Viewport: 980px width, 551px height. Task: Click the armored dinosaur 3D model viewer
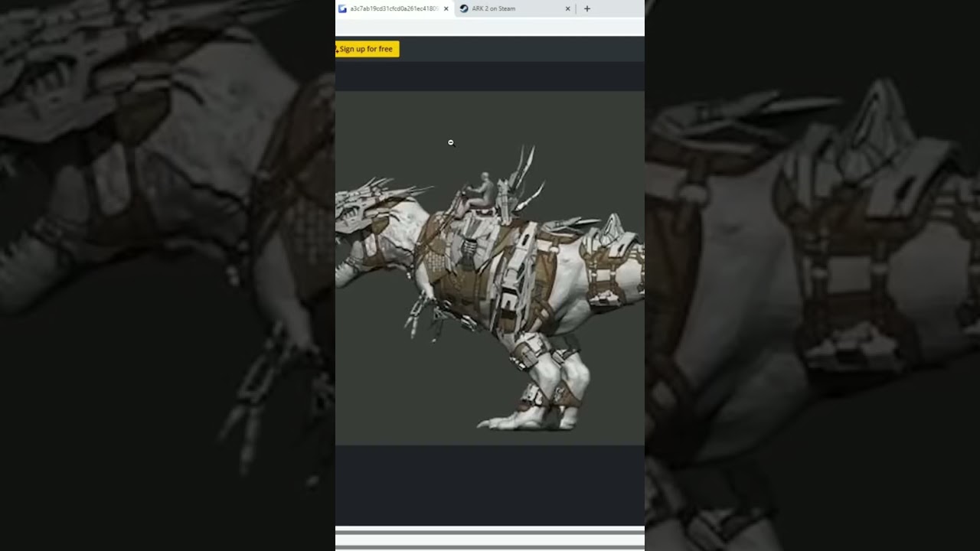pos(490,268)
